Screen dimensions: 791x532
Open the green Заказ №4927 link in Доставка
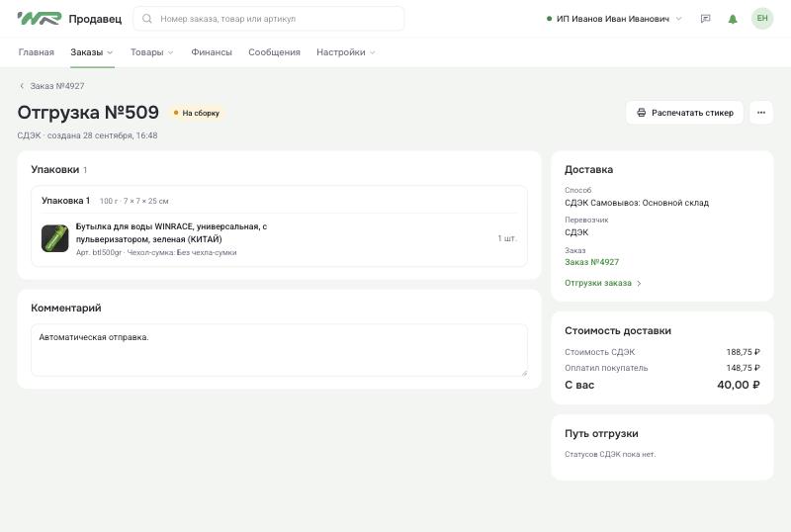pos(591,262)
